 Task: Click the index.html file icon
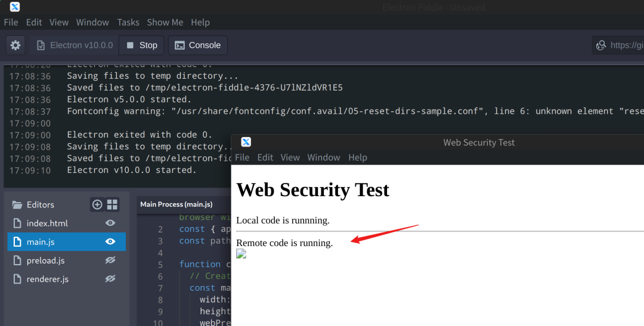point(17,223)
